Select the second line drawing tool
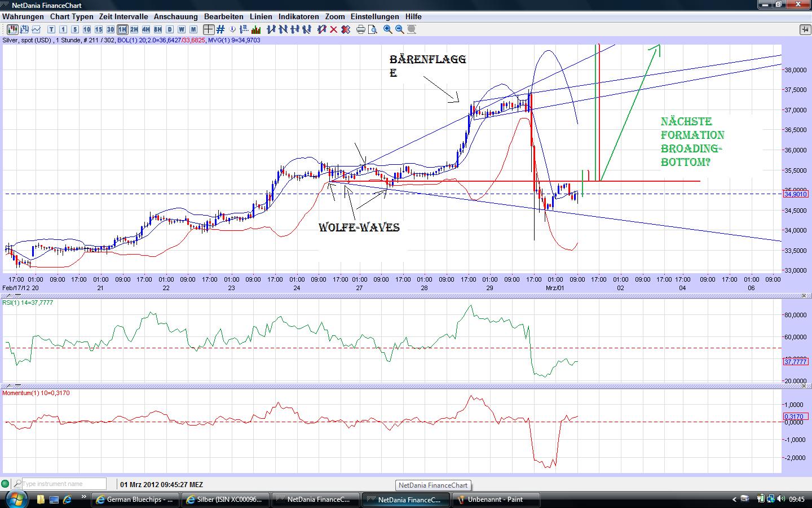 283,29
